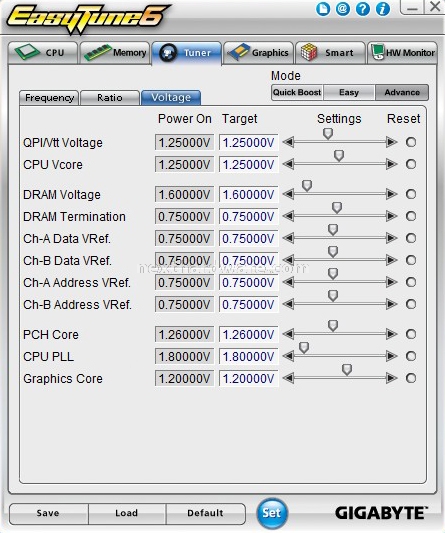
Task: Select the Frequency sub-tab
Action: [x=49, y=98]
